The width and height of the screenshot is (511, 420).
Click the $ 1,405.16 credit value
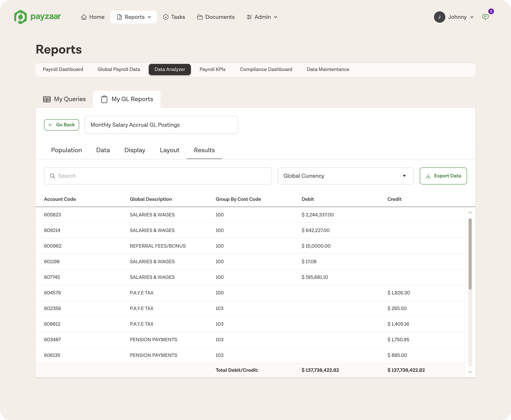tap(398, 324)
